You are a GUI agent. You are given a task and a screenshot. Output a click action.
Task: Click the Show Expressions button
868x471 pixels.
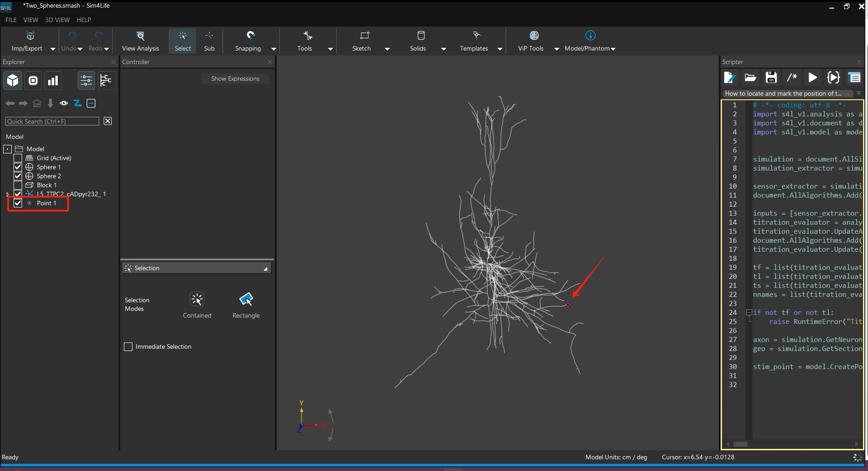(235, 78)
